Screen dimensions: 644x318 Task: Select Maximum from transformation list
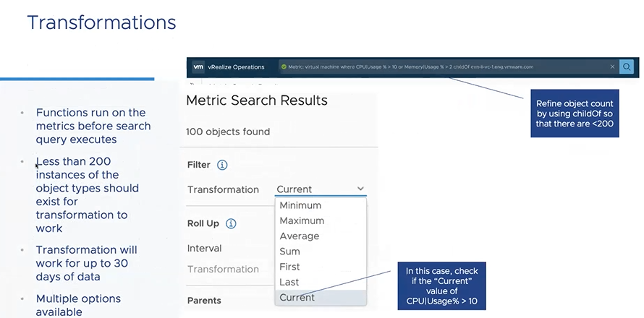[302, 220]
